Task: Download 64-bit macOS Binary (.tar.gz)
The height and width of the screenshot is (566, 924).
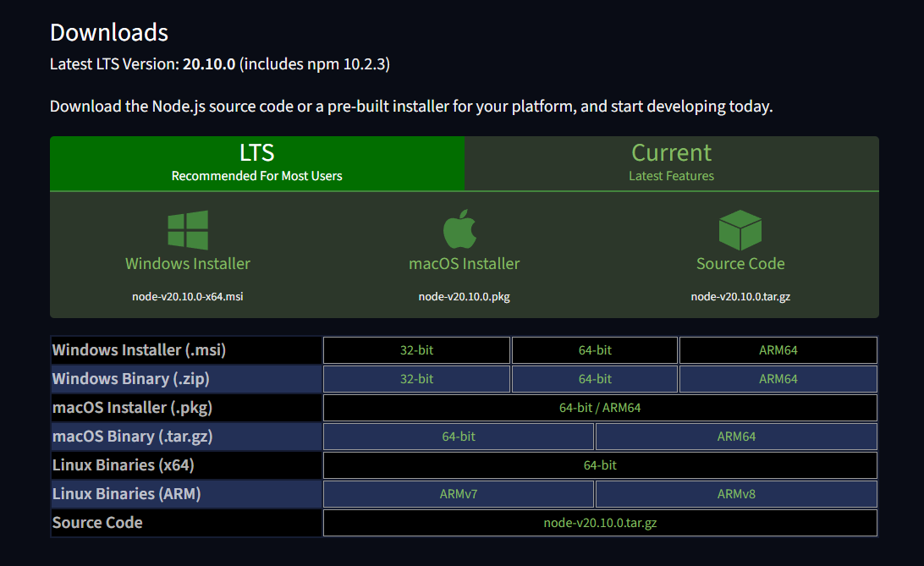Action: tap(459, 437)
